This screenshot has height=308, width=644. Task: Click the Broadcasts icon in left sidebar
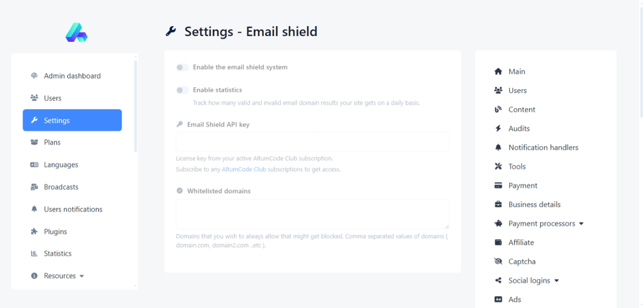(x=34, y=187)
